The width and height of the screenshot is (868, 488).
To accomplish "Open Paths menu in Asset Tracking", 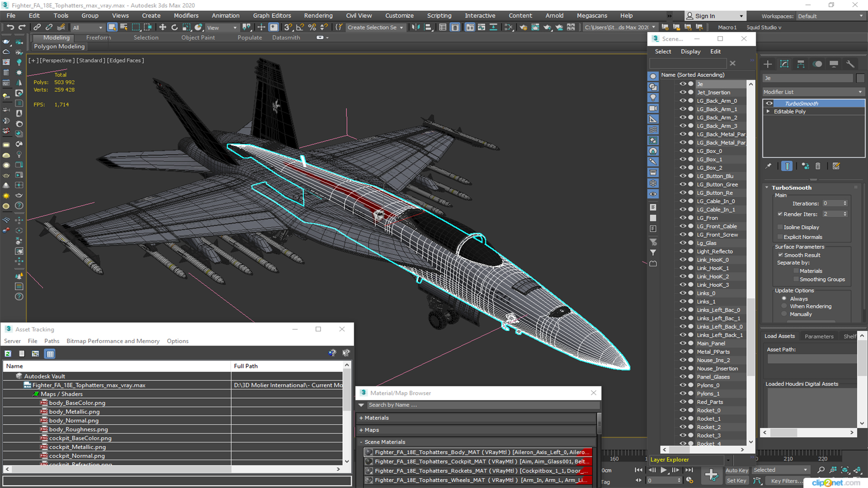I will point(52,341).
